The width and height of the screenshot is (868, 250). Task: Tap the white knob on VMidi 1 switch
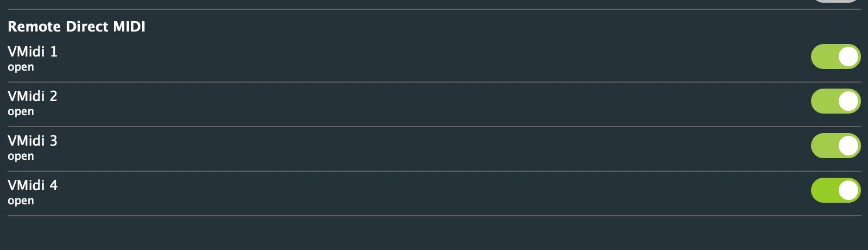(x=848, y=57)
